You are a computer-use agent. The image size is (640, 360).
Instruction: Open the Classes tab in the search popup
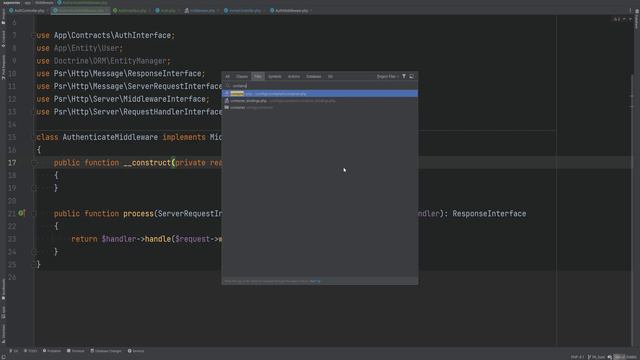pyautogui.click(x=242, y=76)
